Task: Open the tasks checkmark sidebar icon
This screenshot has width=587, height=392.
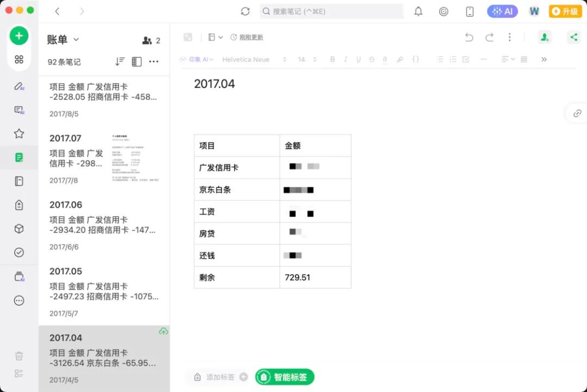Action: pyautogui.click(x=19, y=252)
